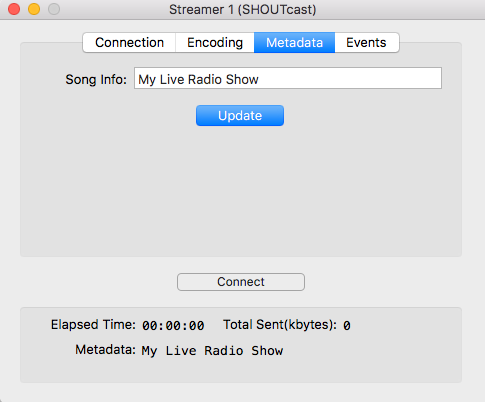The height and width of the screenshot is (402, 485).
Task: Click the Elapsed Time value 00:00:00
Action: point(173,326)
